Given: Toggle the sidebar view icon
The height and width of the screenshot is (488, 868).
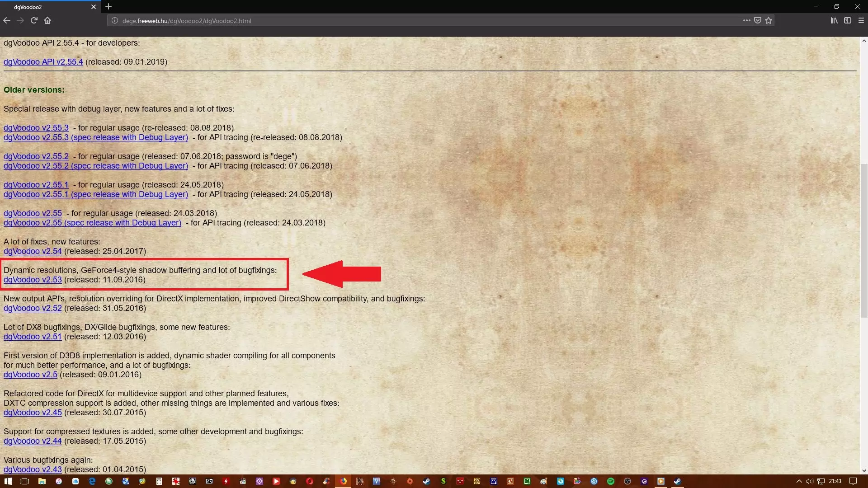Looking at the screenshot, I should 848,20.
